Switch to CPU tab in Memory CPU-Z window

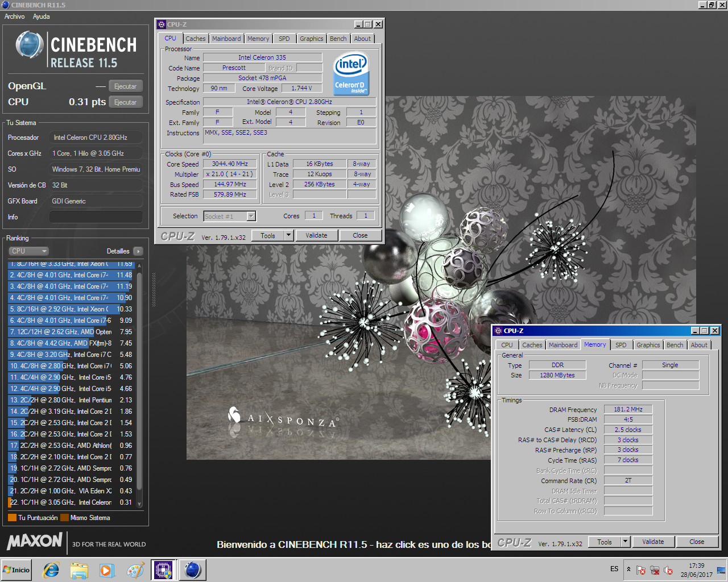pos(507,345)
